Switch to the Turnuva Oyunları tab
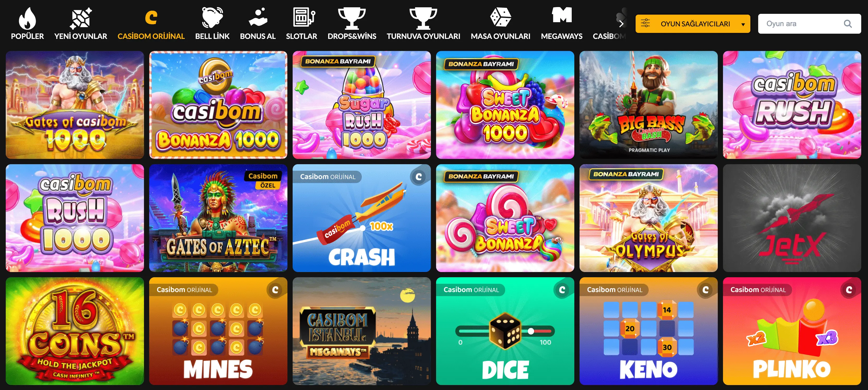 423,23
